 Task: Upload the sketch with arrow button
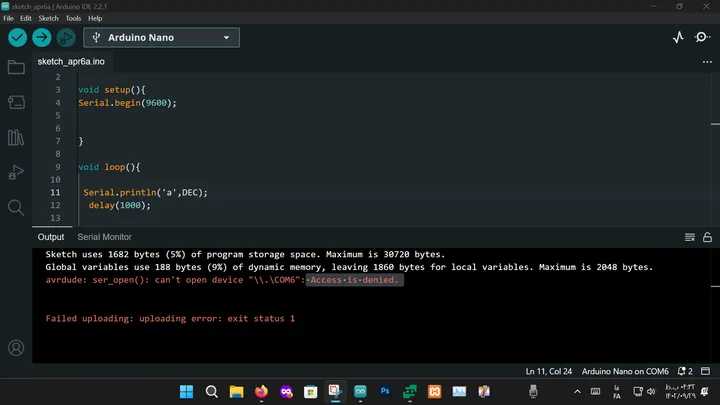[42, 38]
